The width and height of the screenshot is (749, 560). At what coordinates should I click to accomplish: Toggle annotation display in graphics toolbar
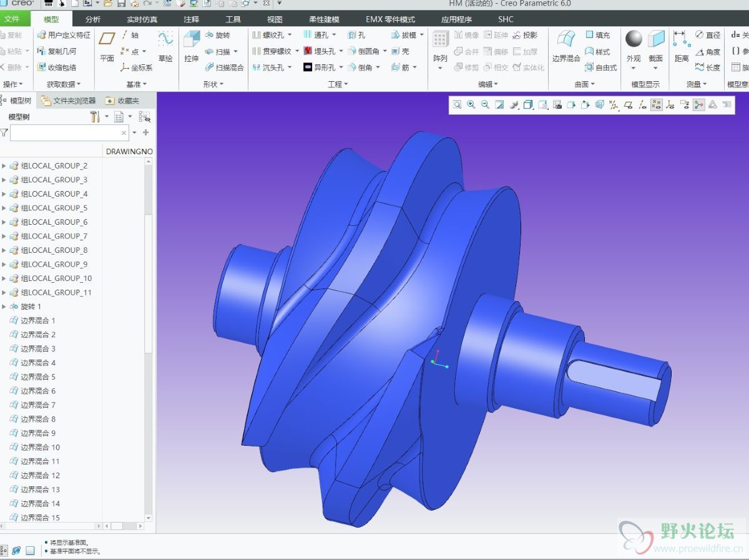click(685, 105)
